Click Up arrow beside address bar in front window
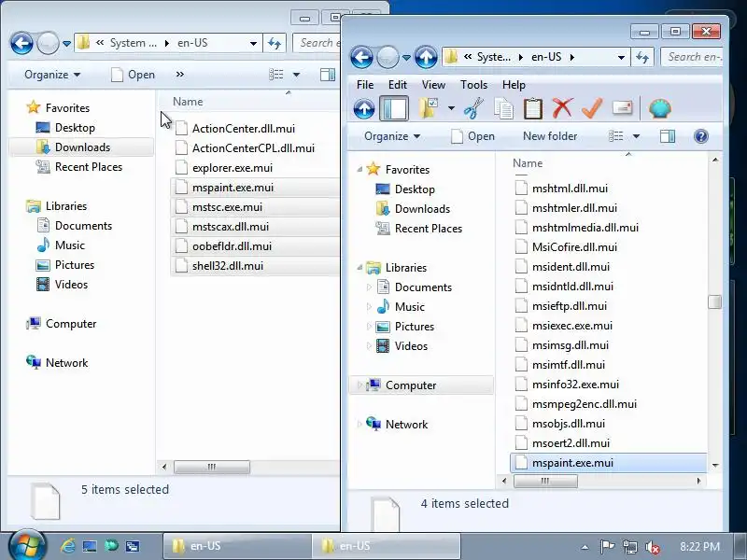747x560 pixels. [x=426, y=57]
